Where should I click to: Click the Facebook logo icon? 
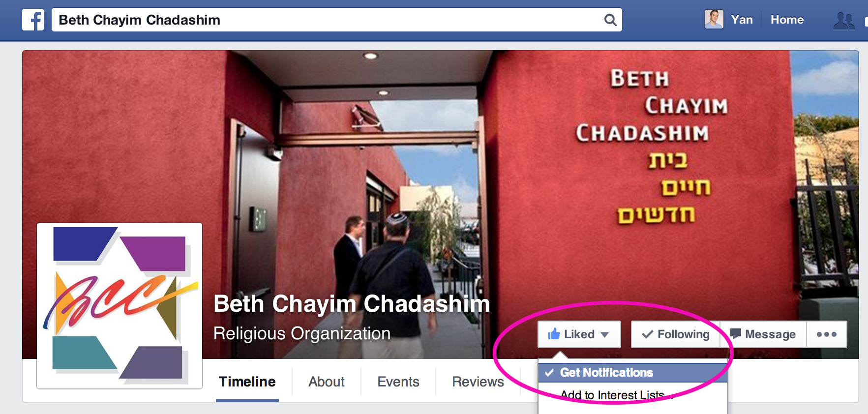pos(33,20)
